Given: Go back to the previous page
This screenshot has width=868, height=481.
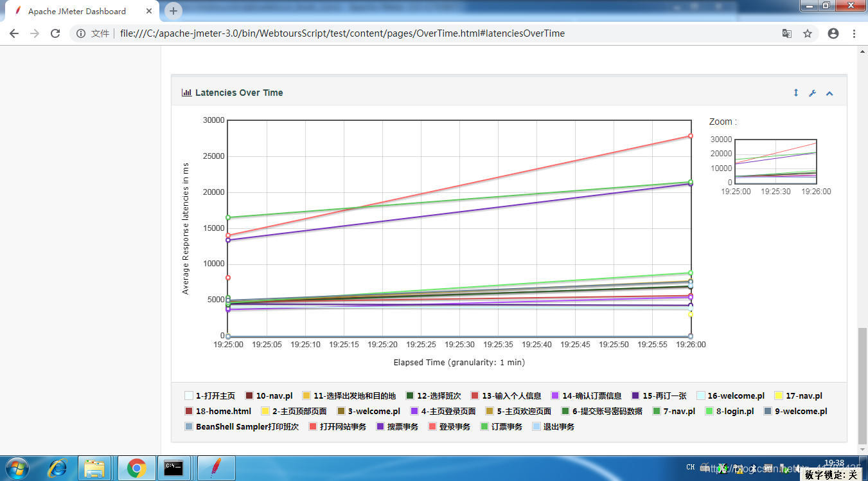Looking at the screenshot, I should point(14,33).
